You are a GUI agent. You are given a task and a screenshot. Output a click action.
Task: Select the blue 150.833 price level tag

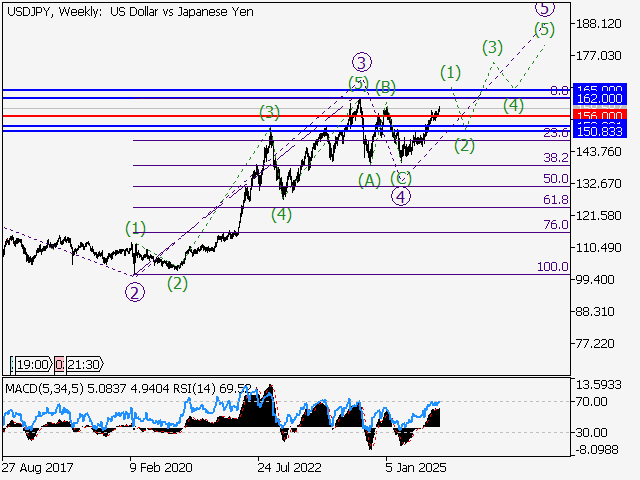click(599, 132)
